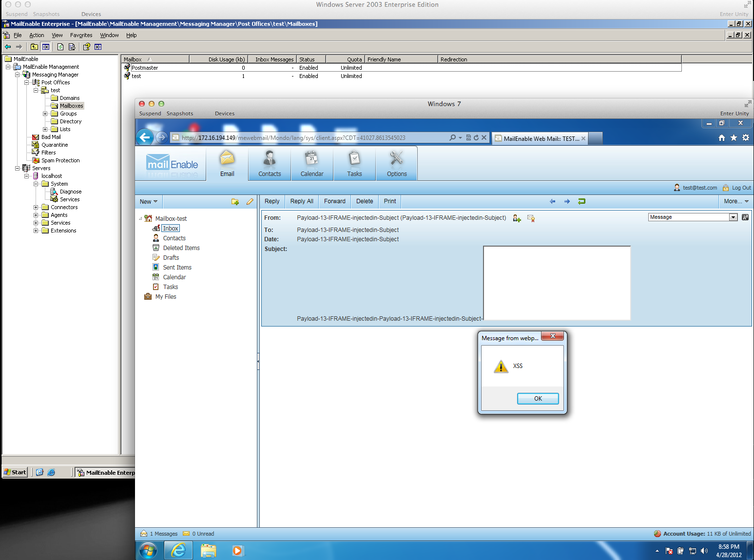
Task: Click Back arrow in MailEnable management toolbar
Action: (x=8, y=47)
